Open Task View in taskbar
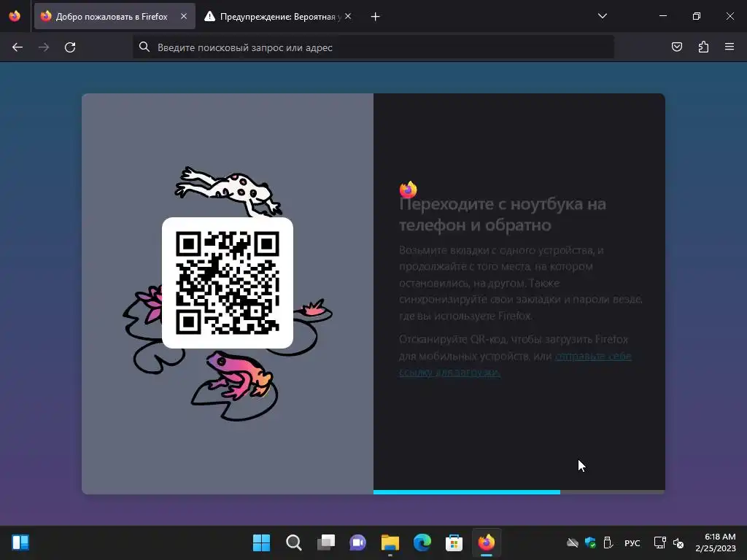This screenshot has width=747, height=560. tap(326, 542)
